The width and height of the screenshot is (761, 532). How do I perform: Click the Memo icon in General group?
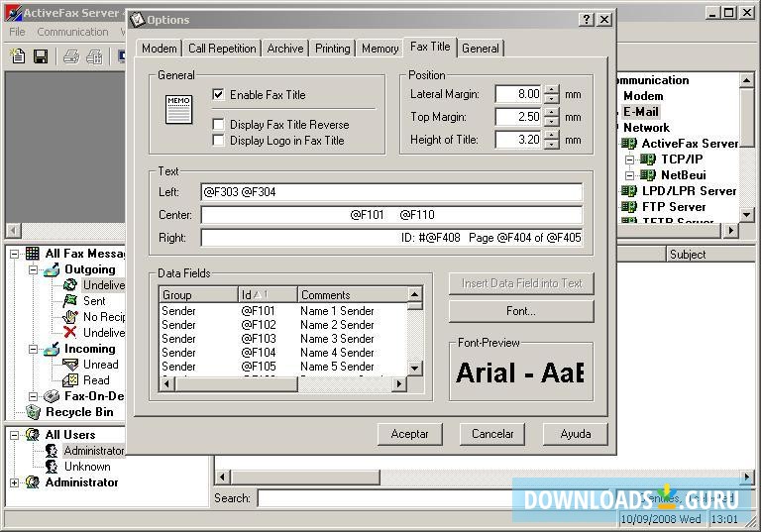[178, 109]
